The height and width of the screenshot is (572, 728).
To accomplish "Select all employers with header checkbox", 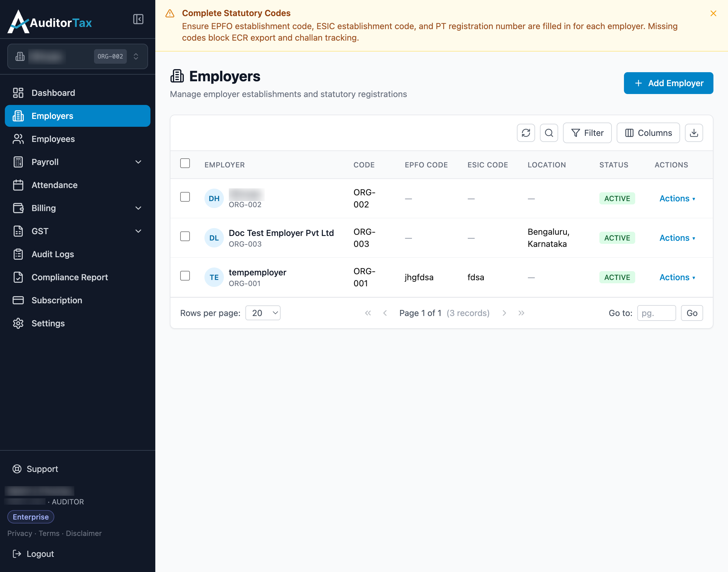I will [x=185, y=163].
